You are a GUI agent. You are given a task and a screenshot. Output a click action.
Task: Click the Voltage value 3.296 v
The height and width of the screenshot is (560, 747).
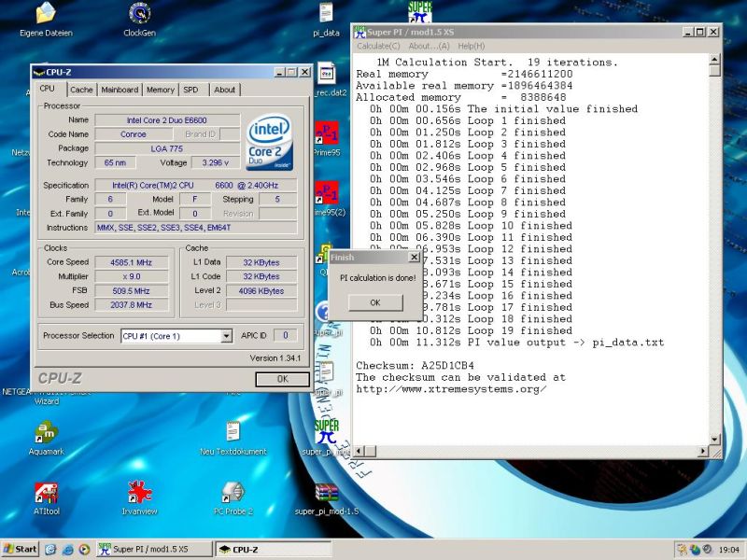point(216,162)
